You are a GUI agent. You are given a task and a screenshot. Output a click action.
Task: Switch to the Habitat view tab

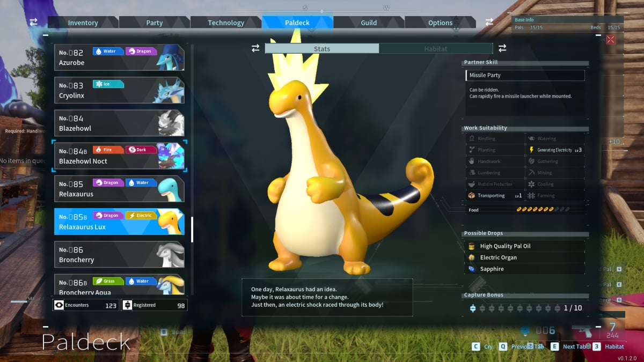point(436,48)
